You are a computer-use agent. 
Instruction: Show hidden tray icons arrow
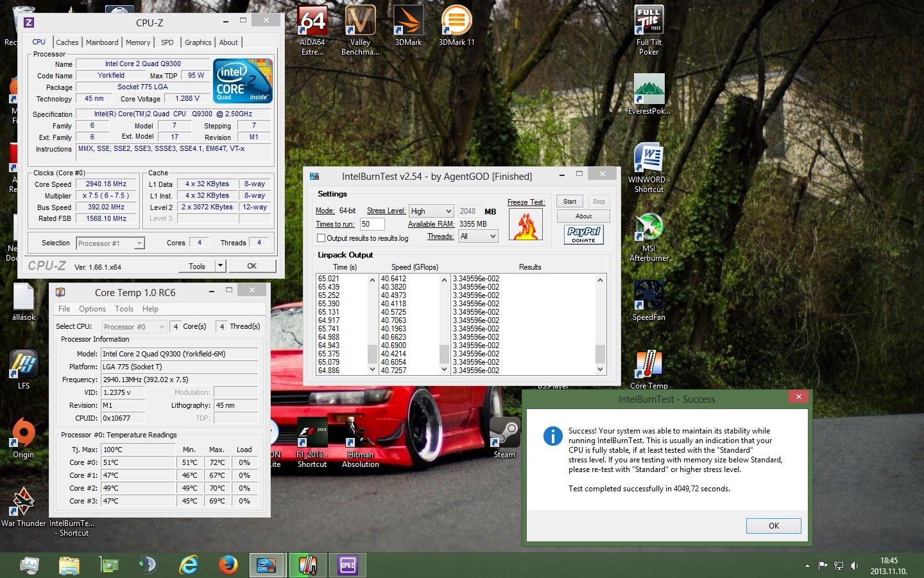[x=807, y=566]
